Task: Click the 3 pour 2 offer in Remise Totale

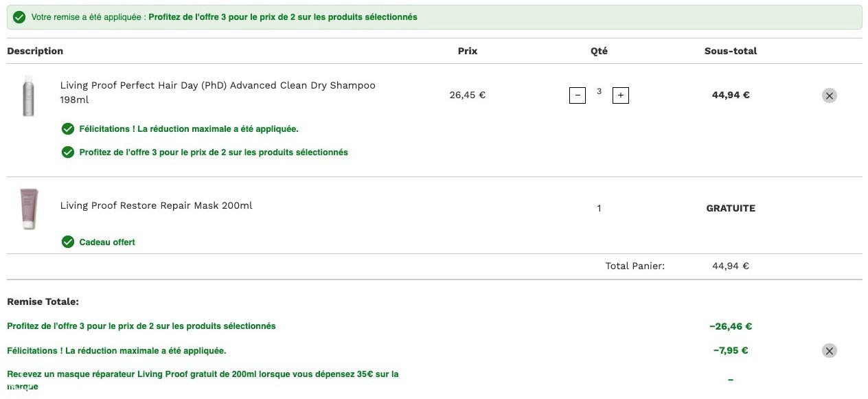Action: 141,326
